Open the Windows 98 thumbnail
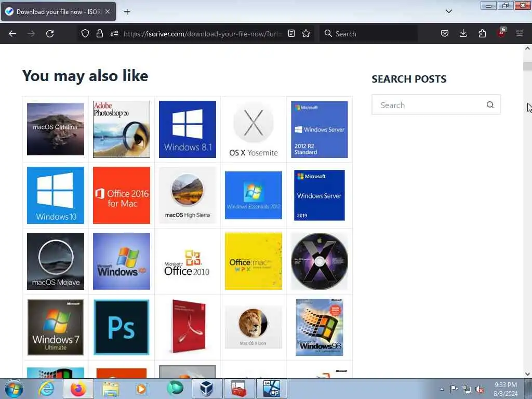 320,327
